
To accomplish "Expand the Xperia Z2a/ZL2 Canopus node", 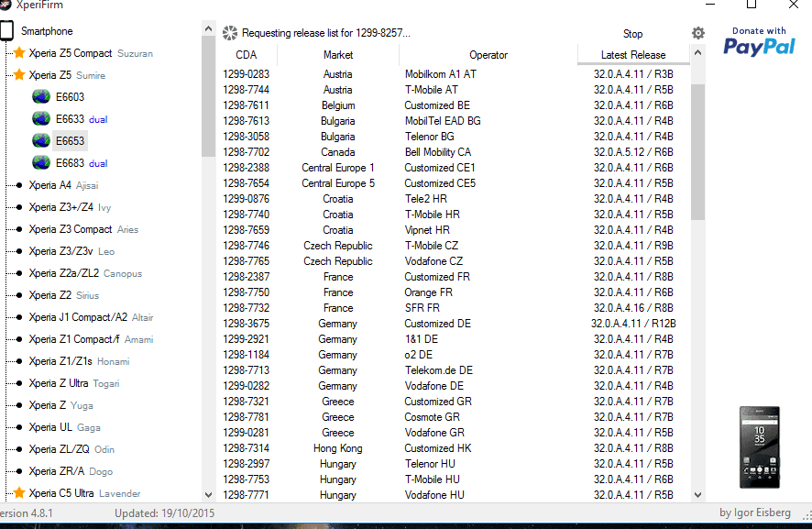I will click(19, 273).
